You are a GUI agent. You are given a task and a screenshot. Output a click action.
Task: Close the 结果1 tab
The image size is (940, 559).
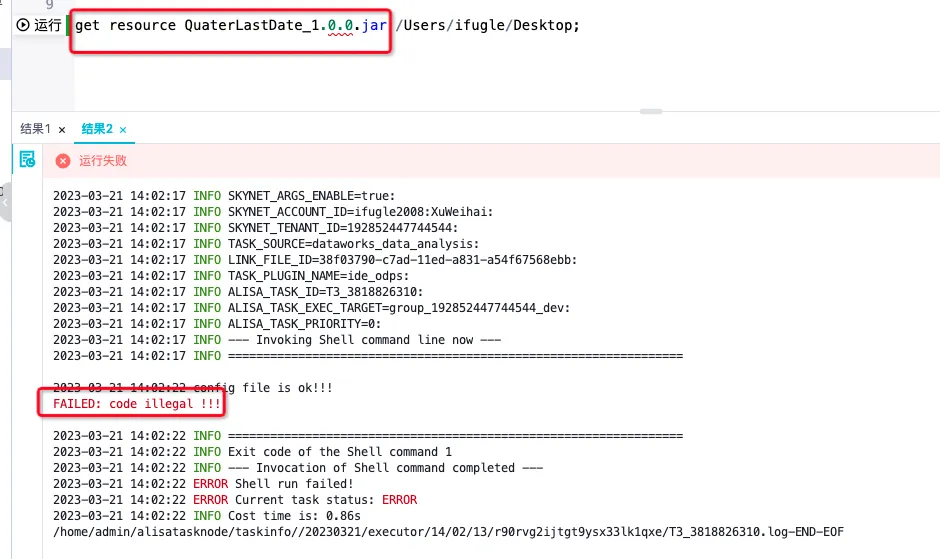(62, 130)
